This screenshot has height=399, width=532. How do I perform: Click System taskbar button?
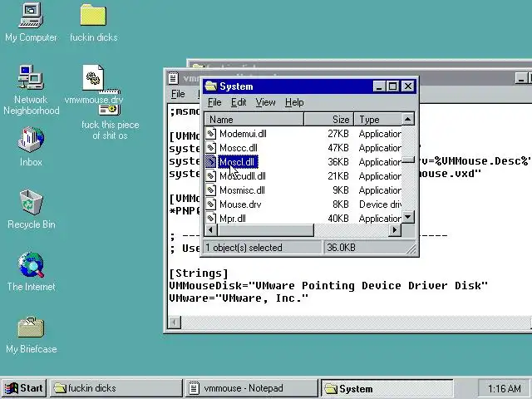[387, 388]
